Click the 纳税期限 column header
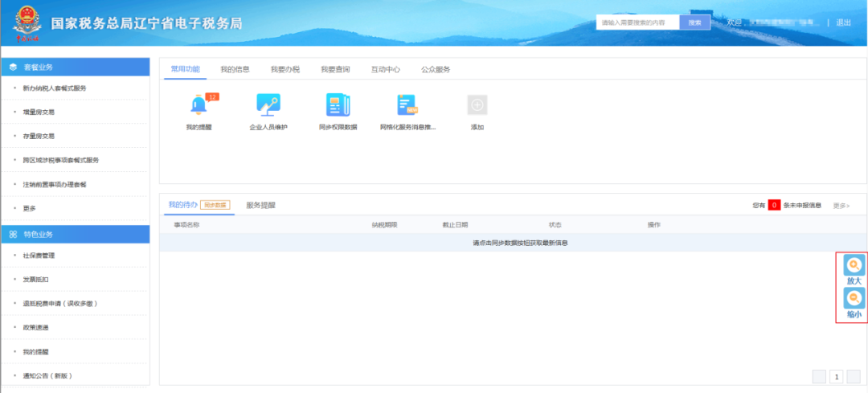Viewport: 868px width, 393px height. pyautogui.click(x=385, y=225)
